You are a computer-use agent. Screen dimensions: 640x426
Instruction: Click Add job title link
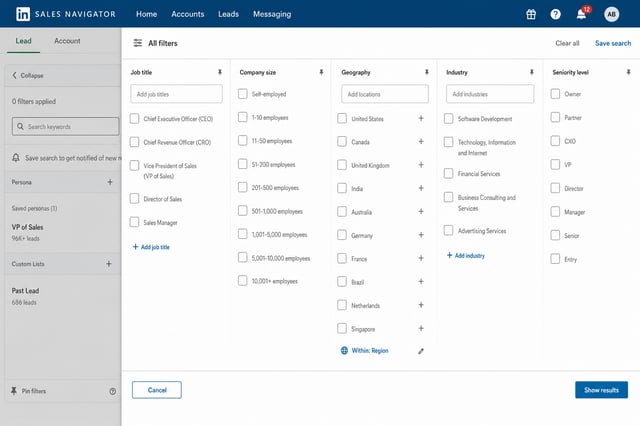[x=151, y=247]
